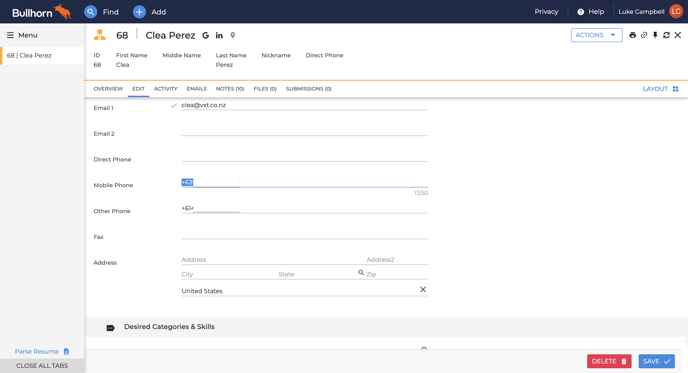Click the SAVE button
The width and height of the screenshot is (688, 373).
click(x=656, y=361)
